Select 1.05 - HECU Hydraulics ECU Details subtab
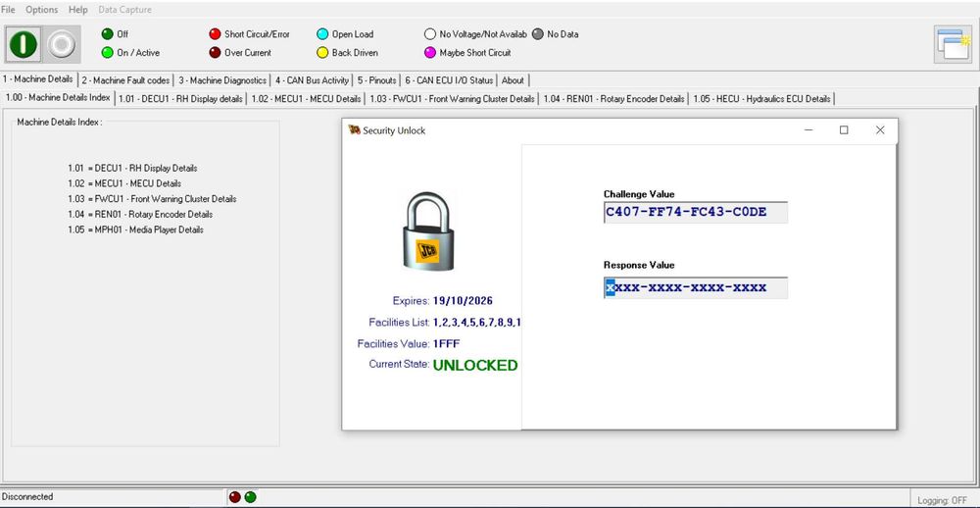 [761, 99]
